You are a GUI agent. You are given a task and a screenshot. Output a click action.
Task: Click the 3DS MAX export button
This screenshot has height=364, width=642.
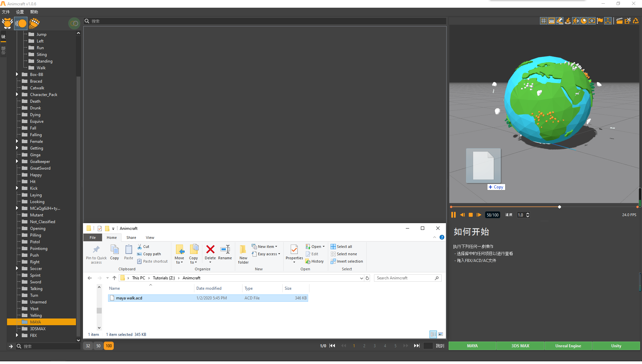point(520,346)
